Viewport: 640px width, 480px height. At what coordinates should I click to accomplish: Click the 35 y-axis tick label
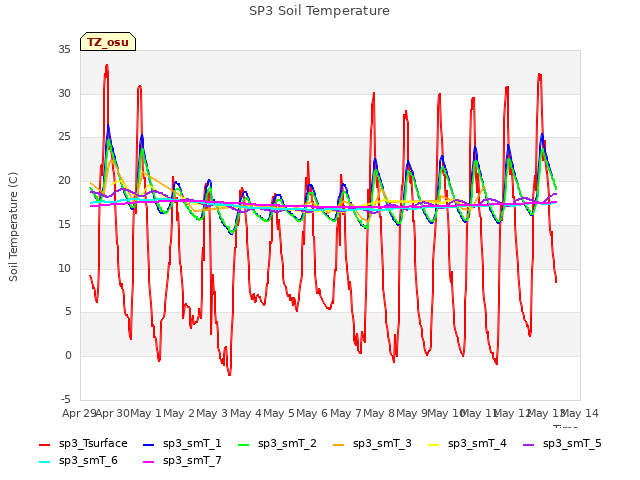(x=64, y=49)
